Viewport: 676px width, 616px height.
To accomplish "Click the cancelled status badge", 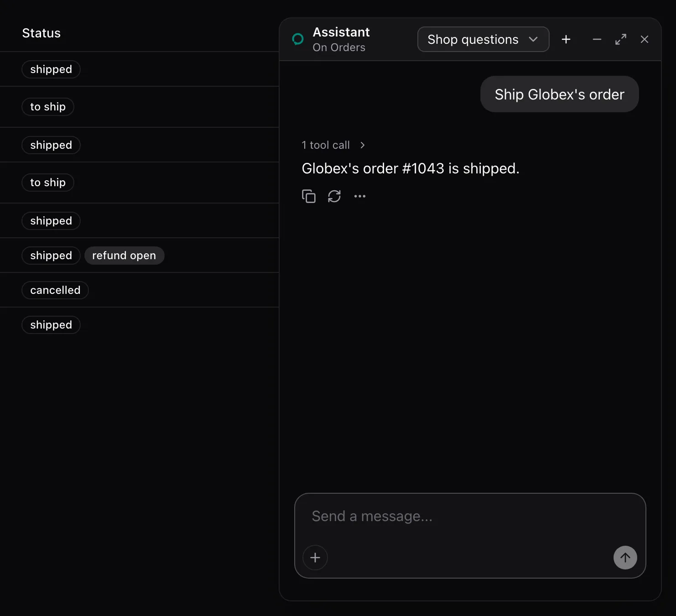I will coord(55,290).
